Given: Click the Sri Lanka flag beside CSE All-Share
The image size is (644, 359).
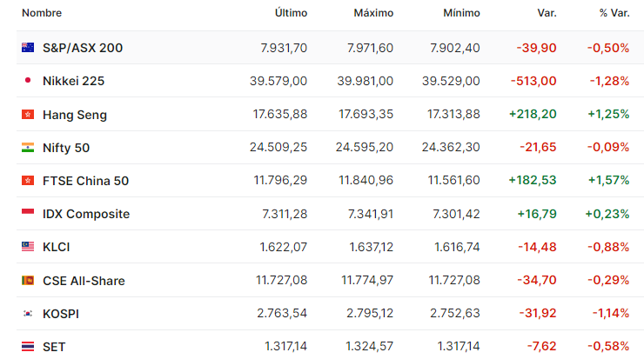Looking at the screenshot, I should pyautogui.click(x=28, y=281).
